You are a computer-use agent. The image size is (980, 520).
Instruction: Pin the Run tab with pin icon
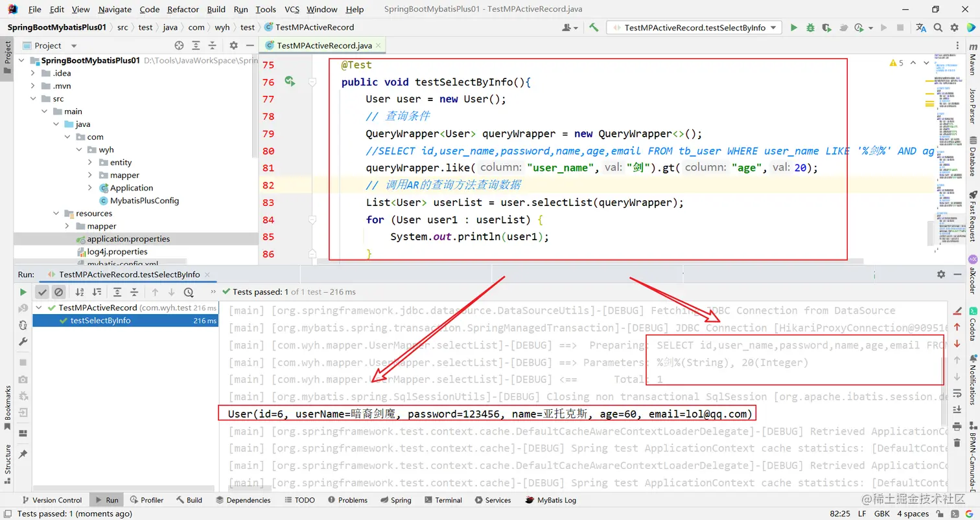coord(23,455)
